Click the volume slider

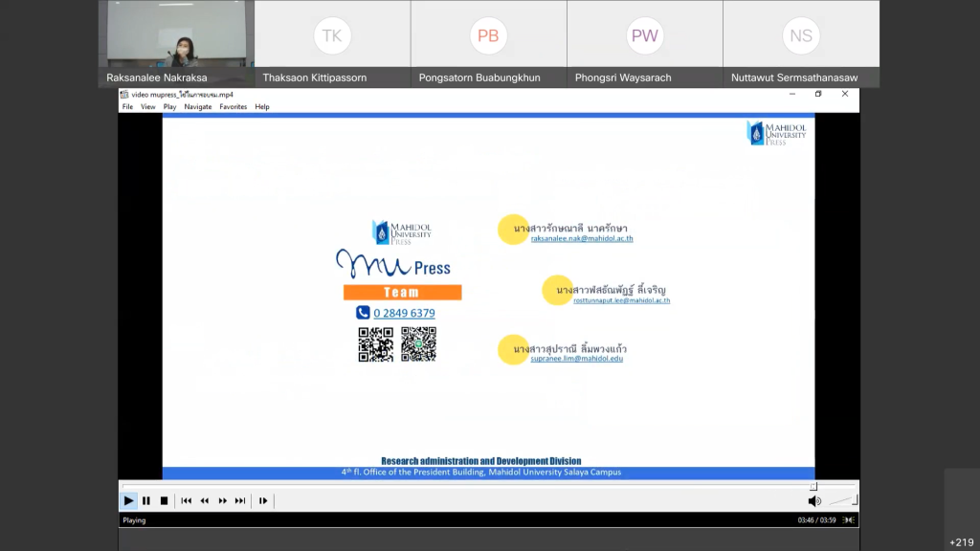pyautogui.click(x=842, y=500)
